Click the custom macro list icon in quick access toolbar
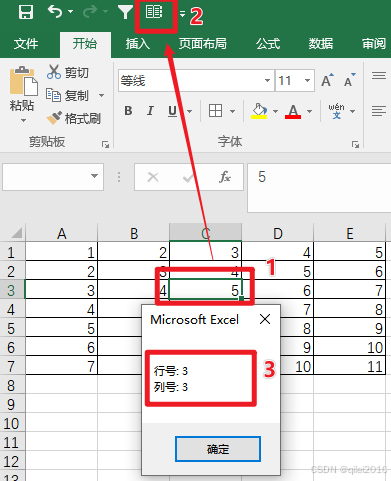This screenshot has height=481, width=391. click(154, 12)
